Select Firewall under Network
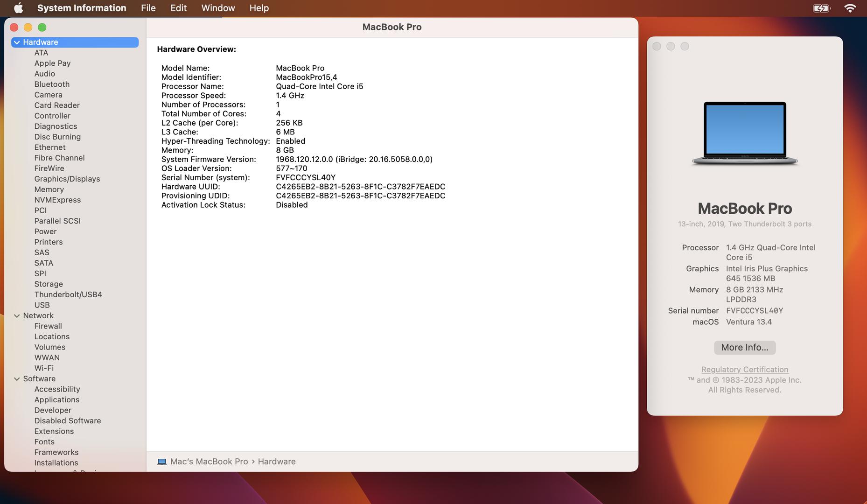The image size is (867, 504). 48,326
